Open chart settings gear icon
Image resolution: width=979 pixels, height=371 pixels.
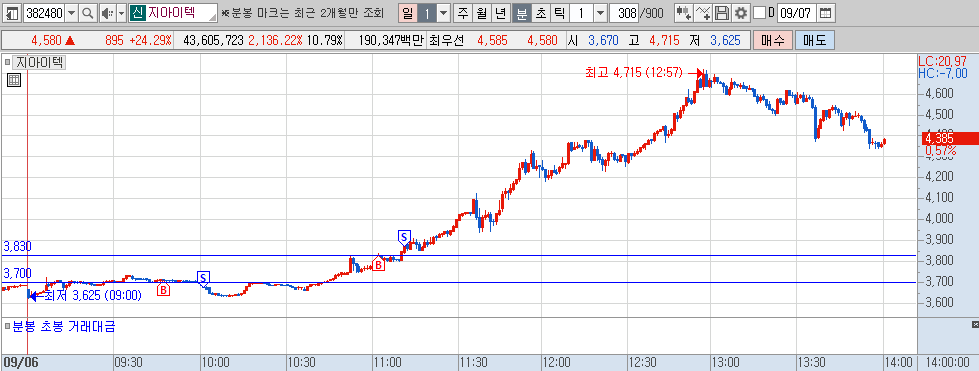click(740, 12)
